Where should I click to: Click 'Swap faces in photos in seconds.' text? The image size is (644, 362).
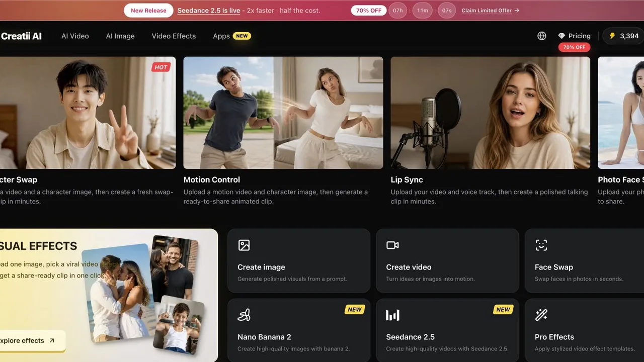point(579,279)
